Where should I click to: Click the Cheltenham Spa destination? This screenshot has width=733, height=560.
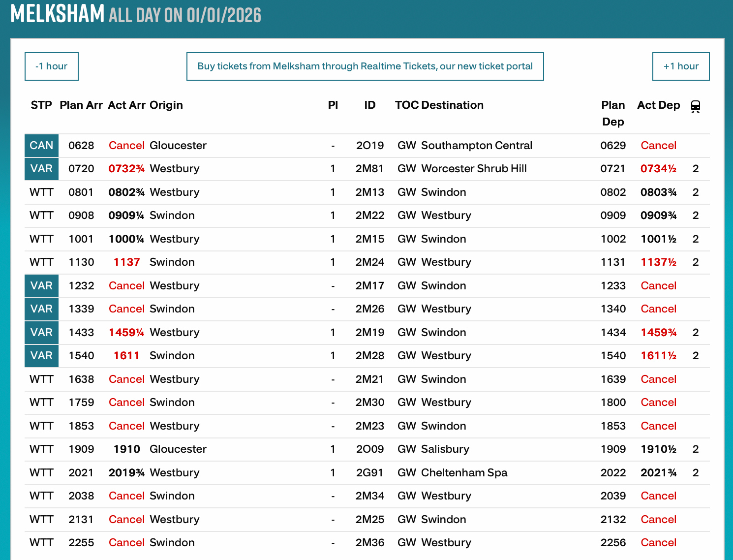464,473
